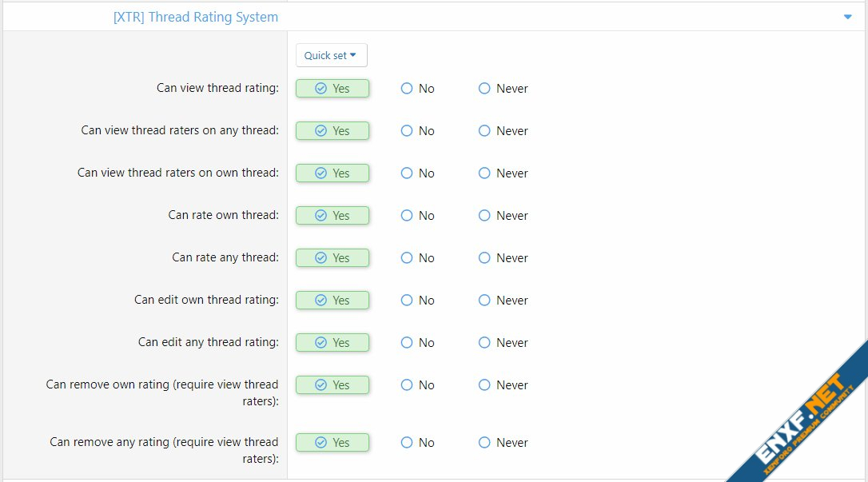Set Can remove own rating to No
The width and height of the screenshot is (868, 482).
coord(417,385)
